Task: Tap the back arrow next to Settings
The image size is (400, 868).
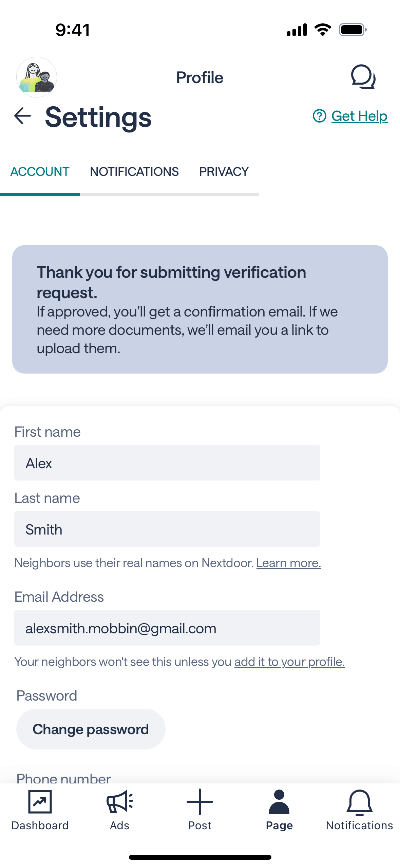Action: pos(22,116)
